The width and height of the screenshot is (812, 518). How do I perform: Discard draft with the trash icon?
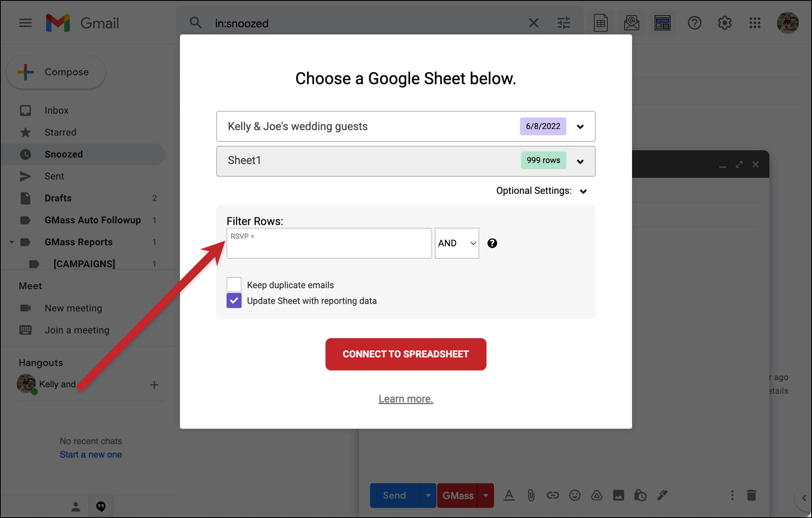751,495
